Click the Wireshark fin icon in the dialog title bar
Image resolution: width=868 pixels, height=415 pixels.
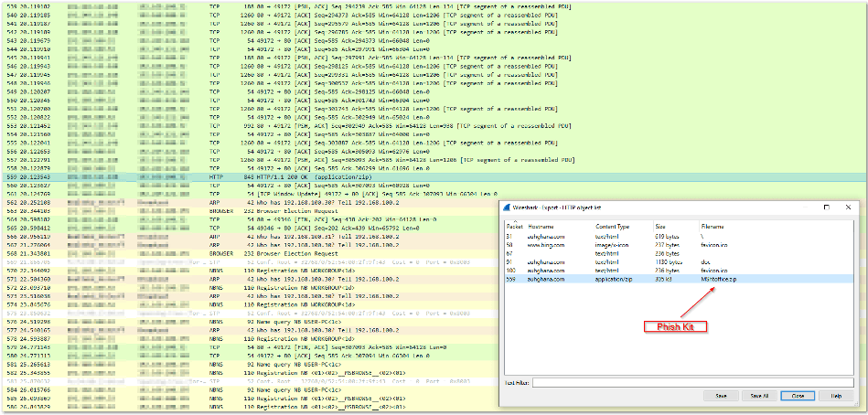[x=507, y=207]
